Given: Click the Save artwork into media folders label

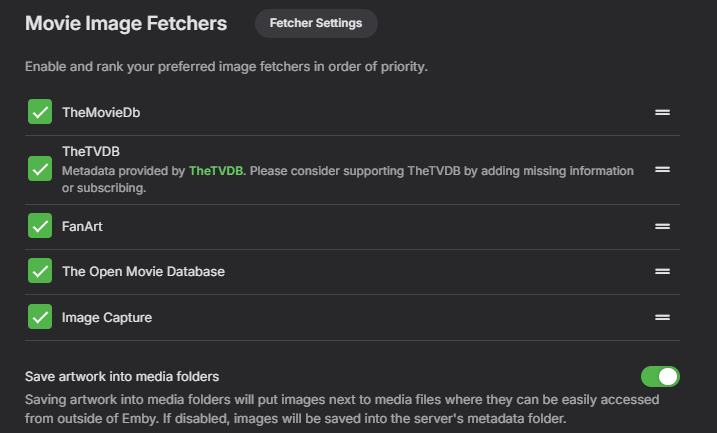Looking at the screenshot, I should pos(122,376).
